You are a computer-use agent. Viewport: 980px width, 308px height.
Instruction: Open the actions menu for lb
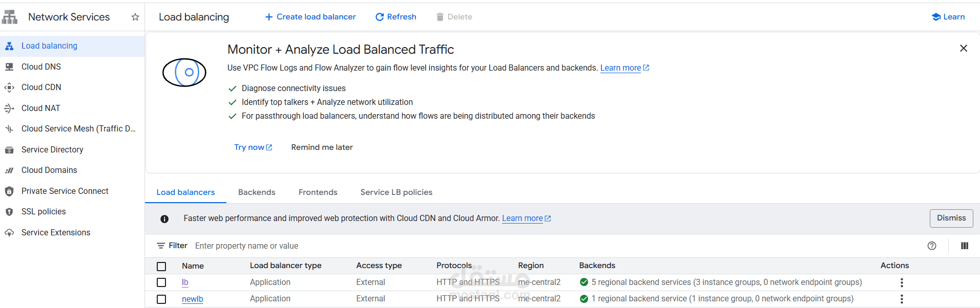(902, 282)
